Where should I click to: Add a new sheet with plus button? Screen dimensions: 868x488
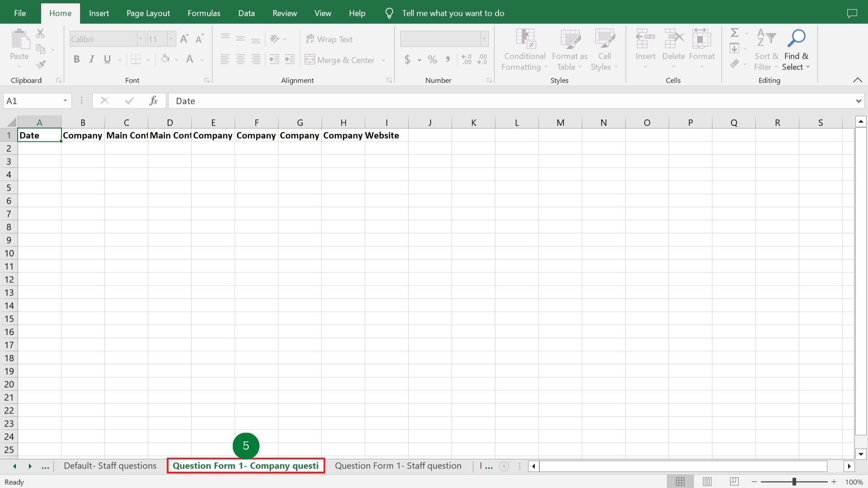click(504, 466)
